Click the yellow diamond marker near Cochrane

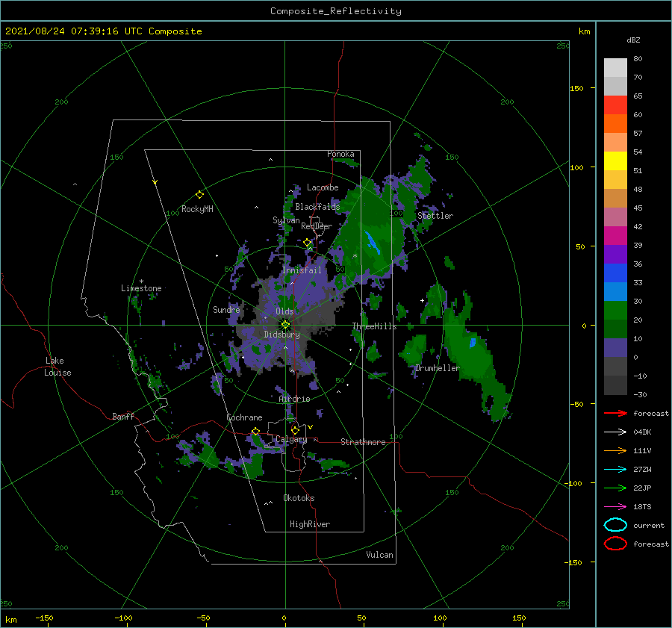coord(255,432)
